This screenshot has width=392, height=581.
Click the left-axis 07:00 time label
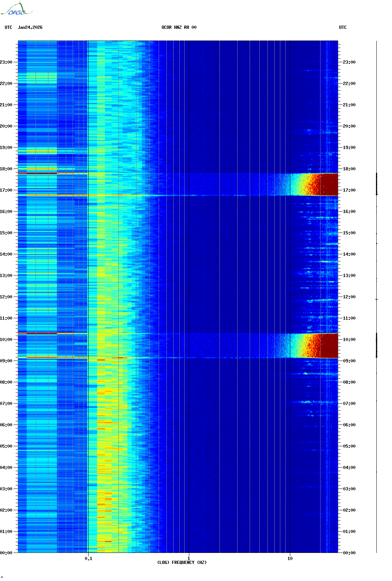6,404
